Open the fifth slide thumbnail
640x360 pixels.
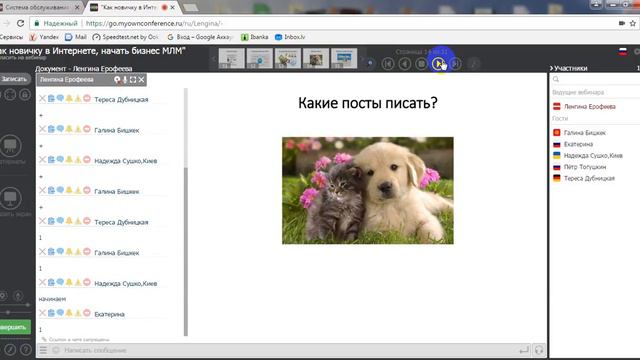click(344, 58)
